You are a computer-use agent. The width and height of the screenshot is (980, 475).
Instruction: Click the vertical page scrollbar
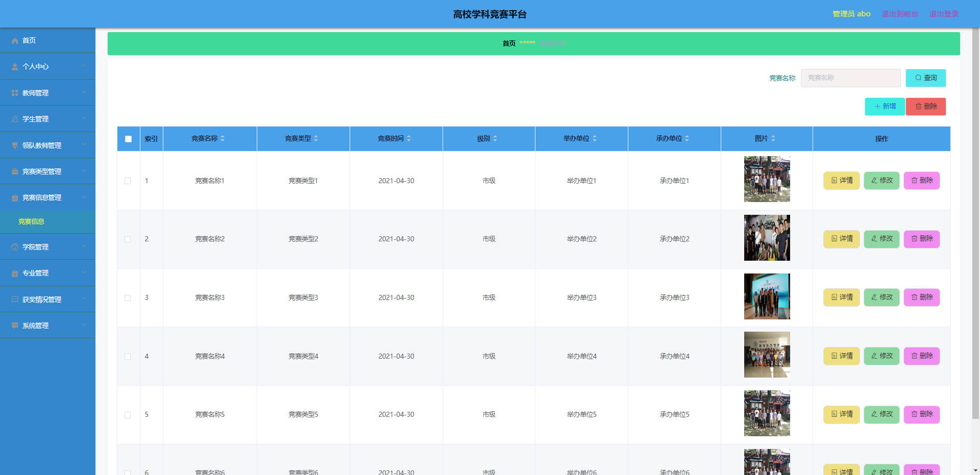point(975,224)
